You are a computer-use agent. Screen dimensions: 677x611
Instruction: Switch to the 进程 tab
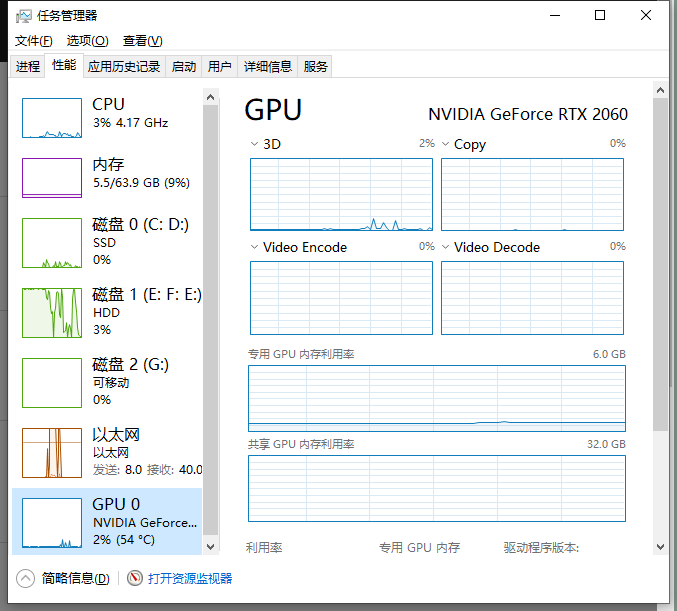28,66
